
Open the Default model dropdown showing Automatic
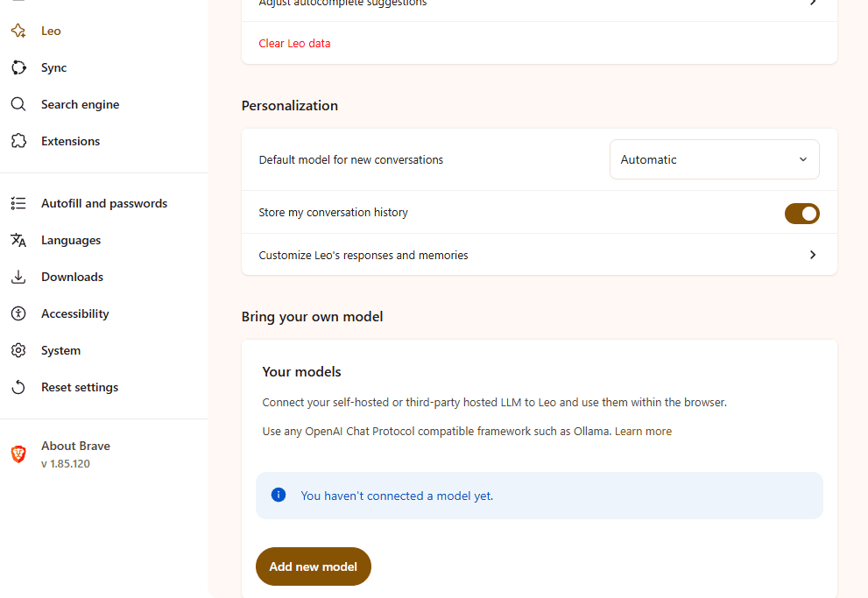714,159
